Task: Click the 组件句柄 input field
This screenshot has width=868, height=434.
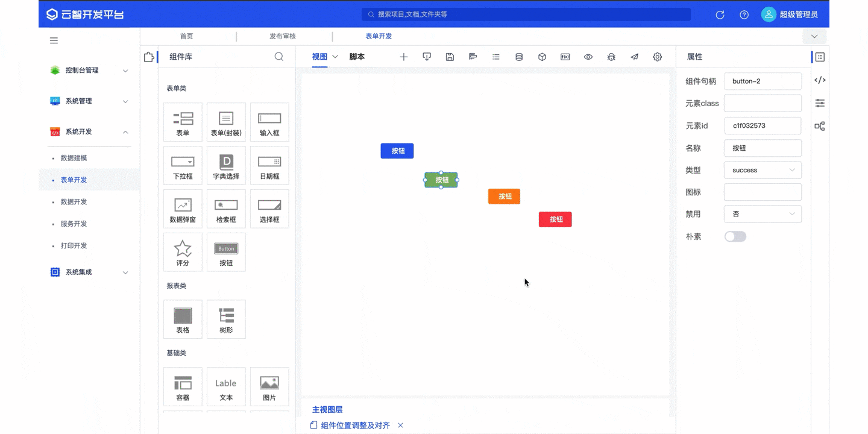Action: [763, 81]
